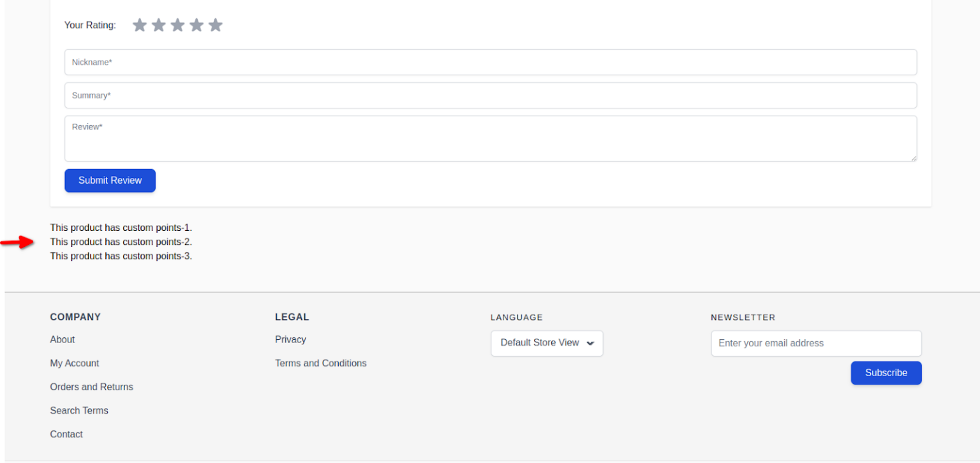The width and height of the screenshot is (980, 463).
Task: Click the Submit Review button
Action: coord(110,180)
